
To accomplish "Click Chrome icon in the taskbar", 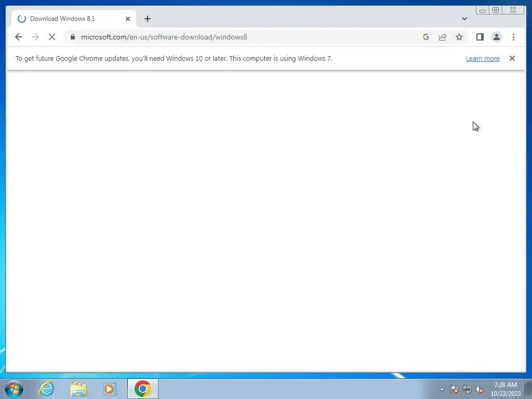I will (x=142, y=389).
